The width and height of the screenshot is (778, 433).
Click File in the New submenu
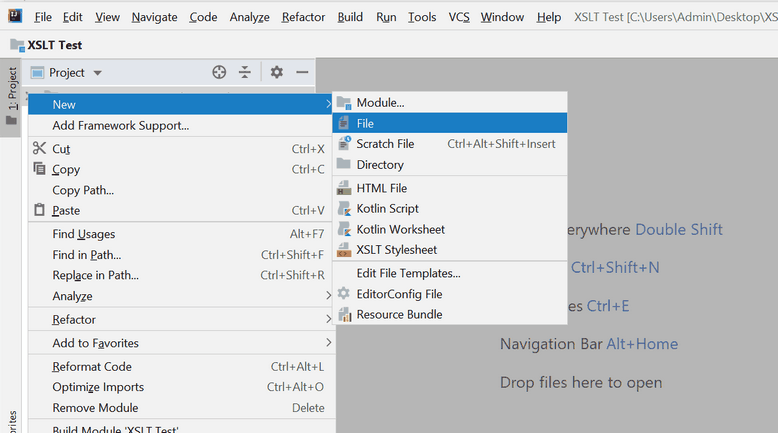click(365, 123)
